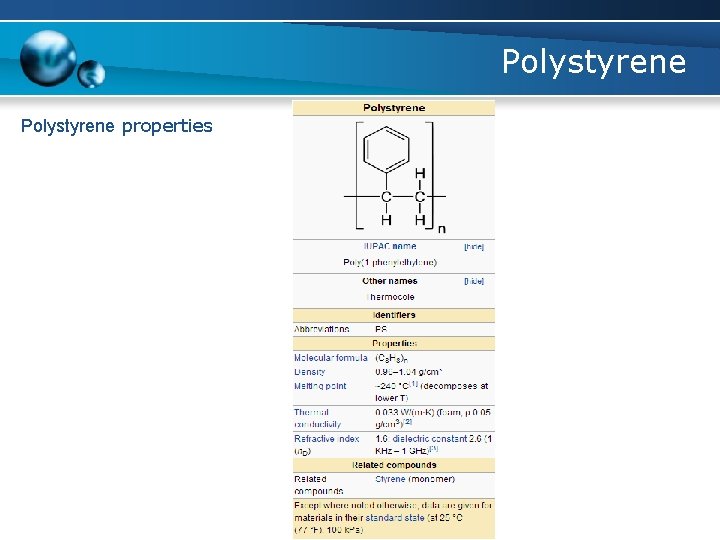Click the Abbreviations label
This screenshot has height=540, width=720.
(321, 329)
